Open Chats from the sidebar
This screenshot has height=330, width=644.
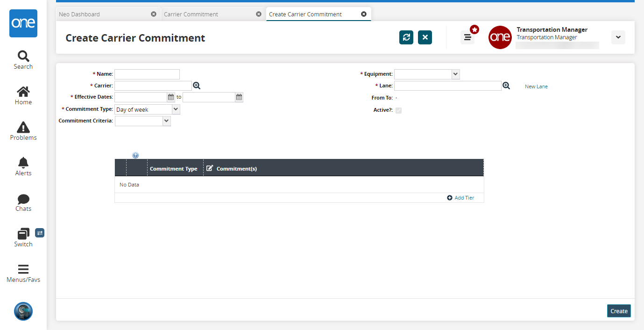tap(23, 202)
